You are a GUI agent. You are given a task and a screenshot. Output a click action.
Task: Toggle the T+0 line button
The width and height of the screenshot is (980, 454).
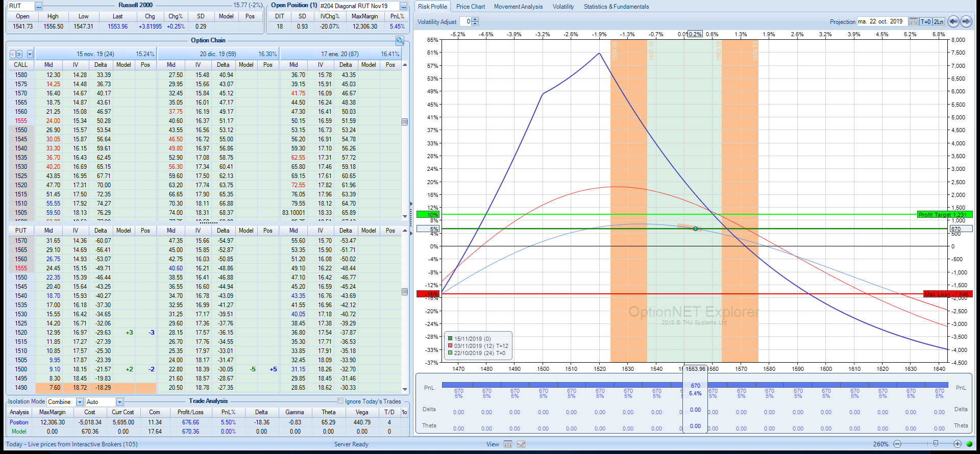point(926,21)
